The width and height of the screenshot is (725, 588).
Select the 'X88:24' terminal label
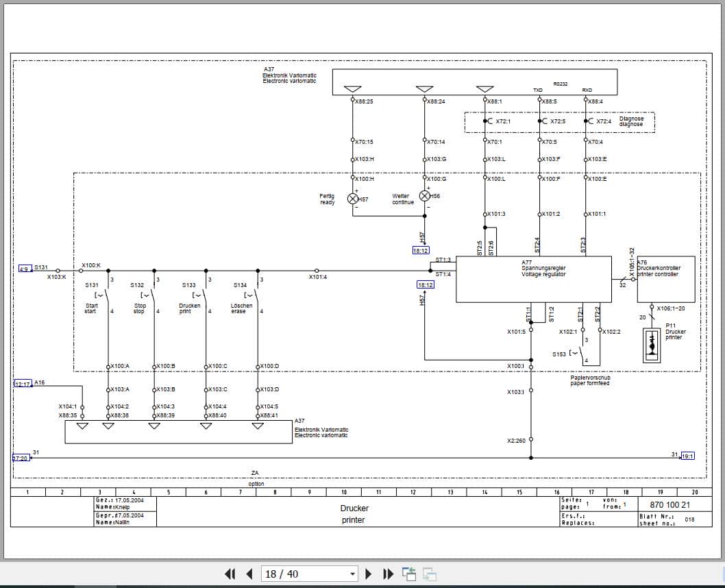(436, 101)
